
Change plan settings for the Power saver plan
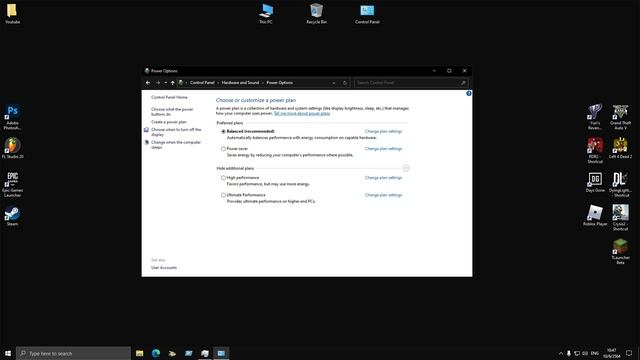383,149
